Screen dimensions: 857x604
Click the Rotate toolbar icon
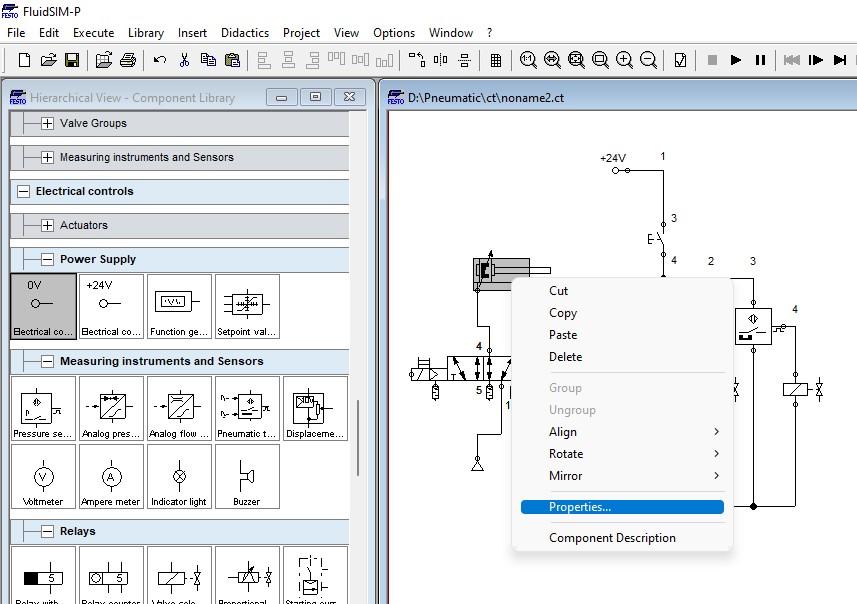pyautogui.click(x=416, y=60)
